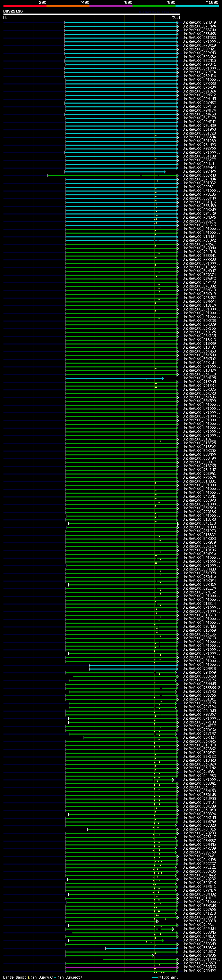The image size is (222, 980).
Task: Select the UniRef100_Q4P341 label
Action: pyautogui.click(x=199, y=925)
